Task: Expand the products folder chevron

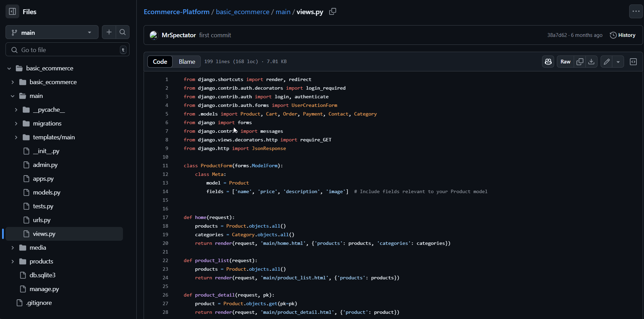Action: pos(13,261)
